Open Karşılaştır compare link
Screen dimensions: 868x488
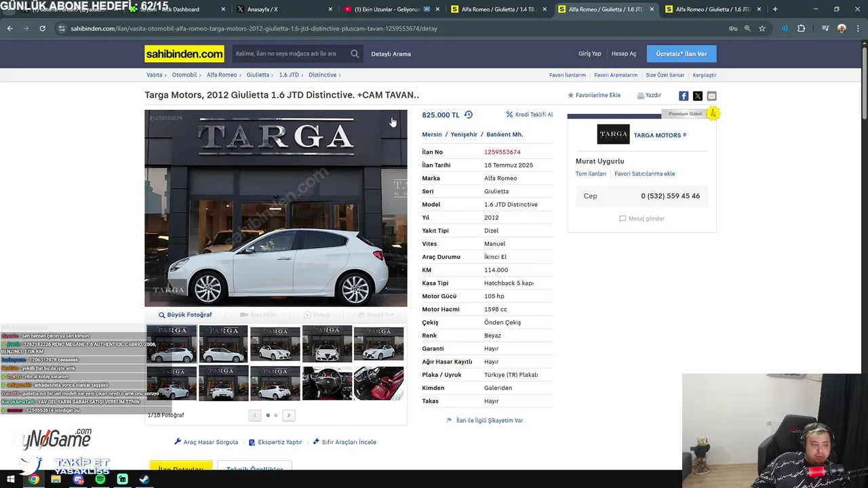pos(705,75)
